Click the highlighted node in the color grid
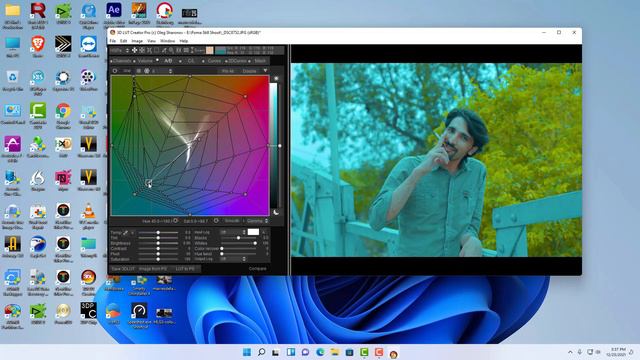Screen dimensions: 640x360 [x=148, y=182]
